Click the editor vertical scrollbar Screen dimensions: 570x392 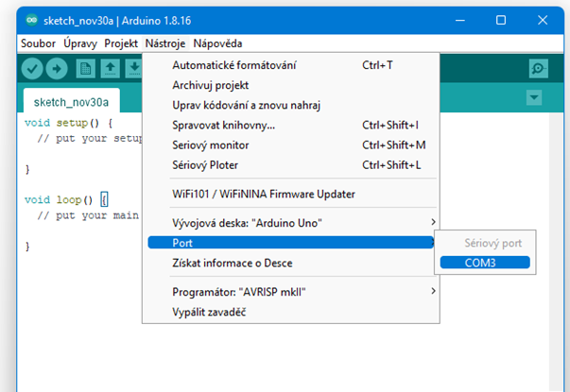point(556,250)
